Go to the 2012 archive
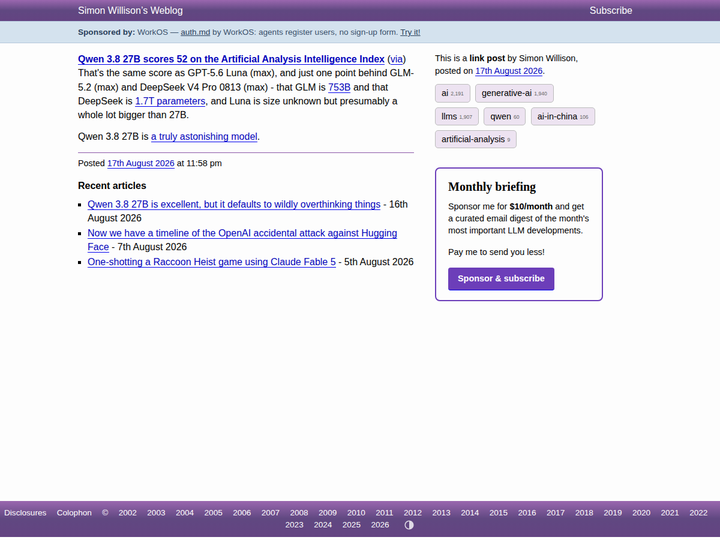Screen dimensions: 720x540 pyautogui.click(x=412, y=513)
